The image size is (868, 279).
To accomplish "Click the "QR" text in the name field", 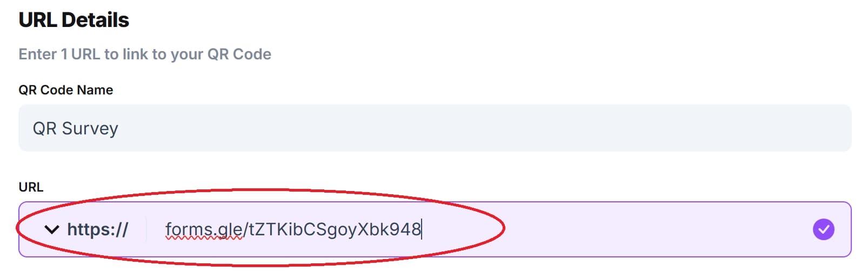I will [44, 128].
